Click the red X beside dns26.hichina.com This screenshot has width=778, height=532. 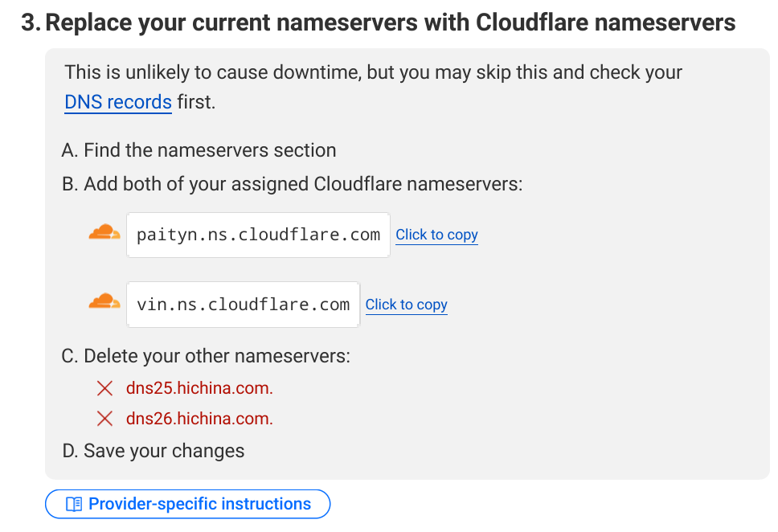pos(104,419)
